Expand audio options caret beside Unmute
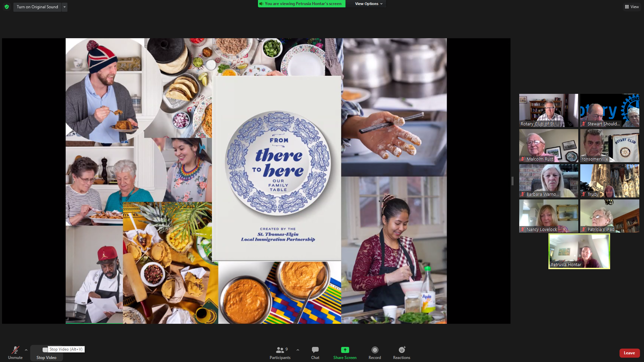Image resolution: width=644 pixels, height=362 pixels. [x=26, y=350]
